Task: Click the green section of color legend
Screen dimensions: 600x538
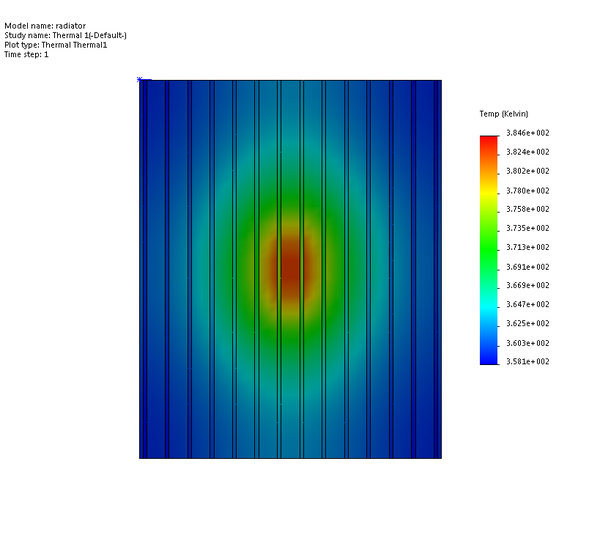Action: [489, 249]
